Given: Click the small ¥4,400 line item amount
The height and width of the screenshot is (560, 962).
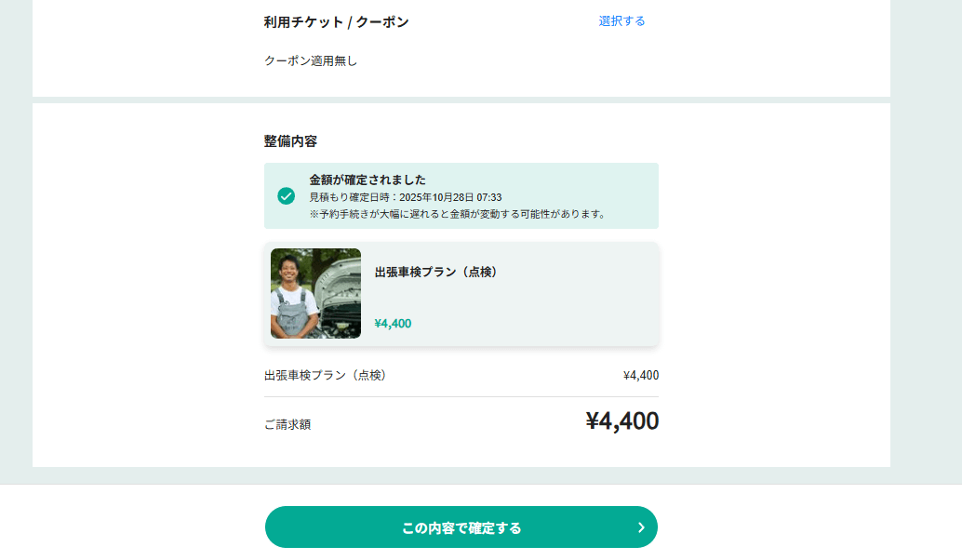Looking at the screenshot, I should pyautogui.click(x=640, y=375).
